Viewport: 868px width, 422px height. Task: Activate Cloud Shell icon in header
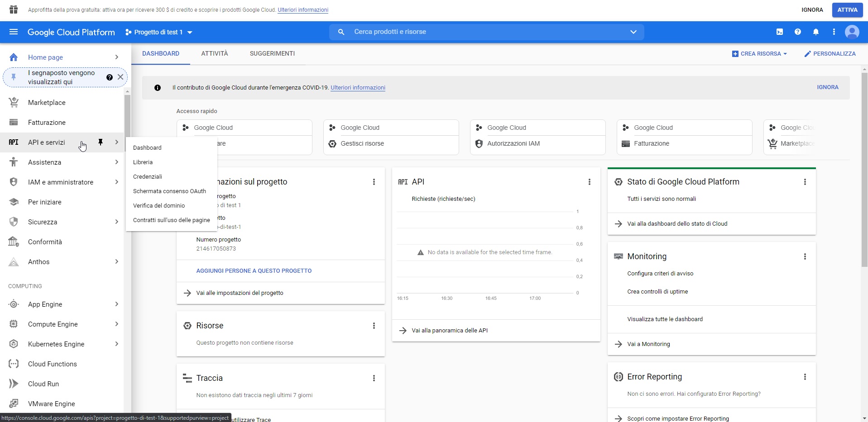click(779, 32)
